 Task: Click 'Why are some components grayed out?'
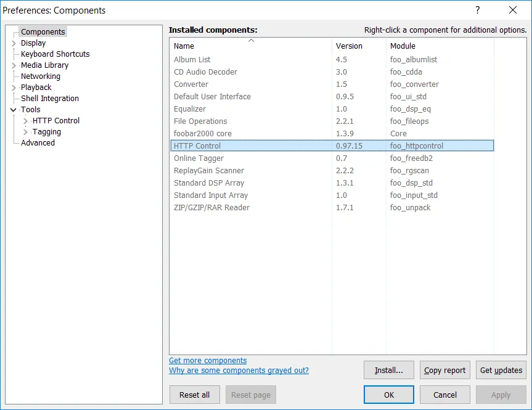[x=239, y=371]
